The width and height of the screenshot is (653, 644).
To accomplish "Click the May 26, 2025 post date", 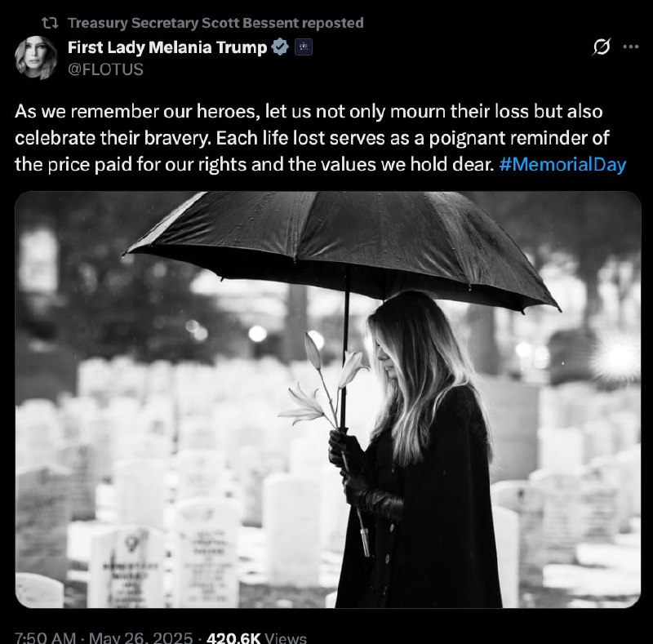I will point(140,637).
